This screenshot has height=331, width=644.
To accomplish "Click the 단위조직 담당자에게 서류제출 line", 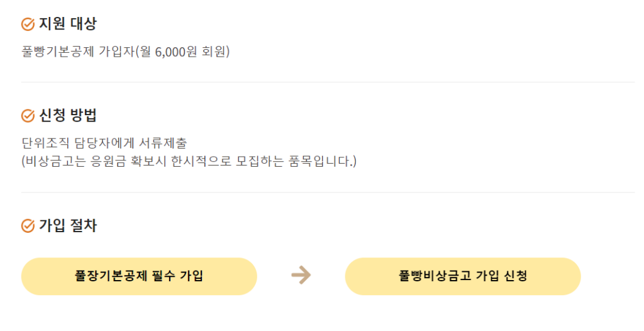I will [x=104, y=143].
